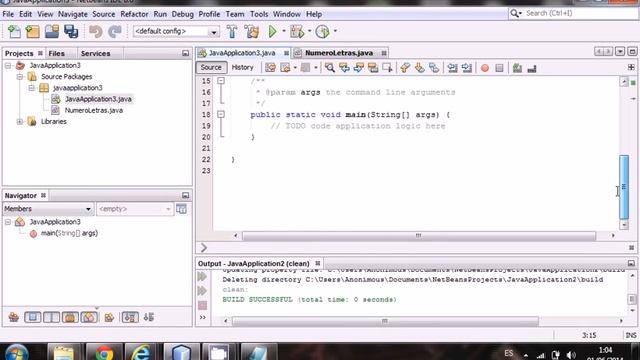Viewport: 640px width, 360px height.
Task: Toggle Bookmark icon in editor toolbar
Action: 433,68
